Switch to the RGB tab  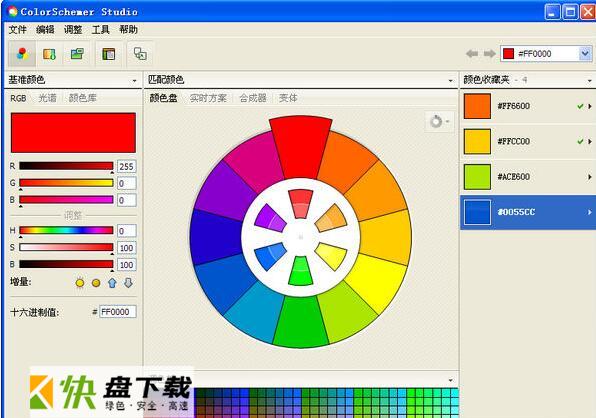[18, 98]
